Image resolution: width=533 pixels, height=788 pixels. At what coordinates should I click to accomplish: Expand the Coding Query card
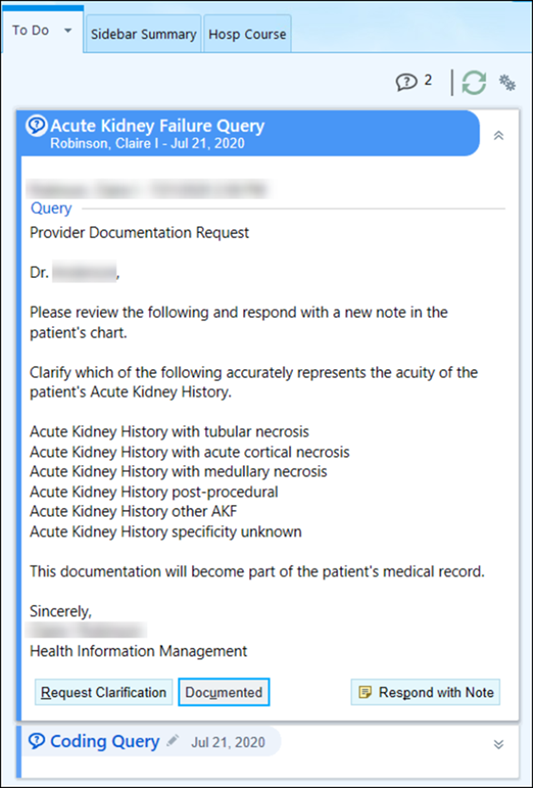(498, 744)
